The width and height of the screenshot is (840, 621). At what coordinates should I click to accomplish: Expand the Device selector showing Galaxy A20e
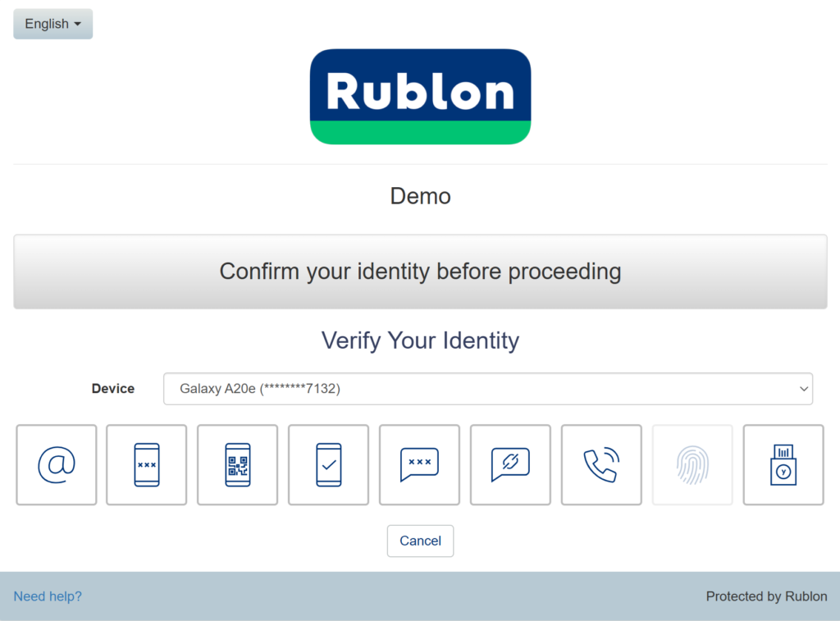[487, 389]
